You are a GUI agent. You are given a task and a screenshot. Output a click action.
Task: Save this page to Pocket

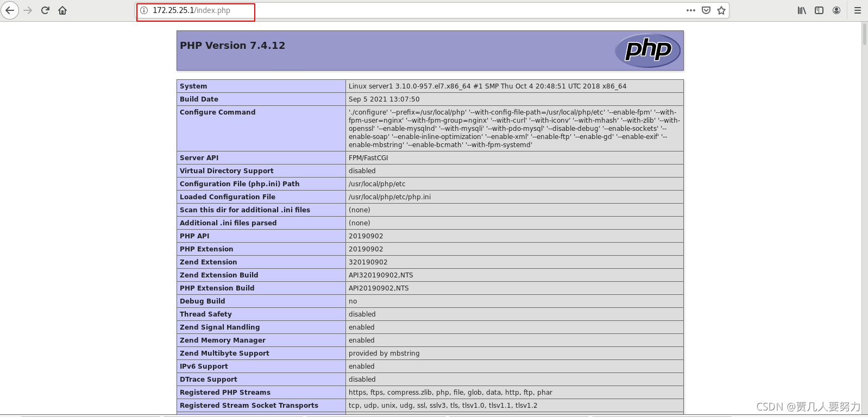tap(706, 10)
